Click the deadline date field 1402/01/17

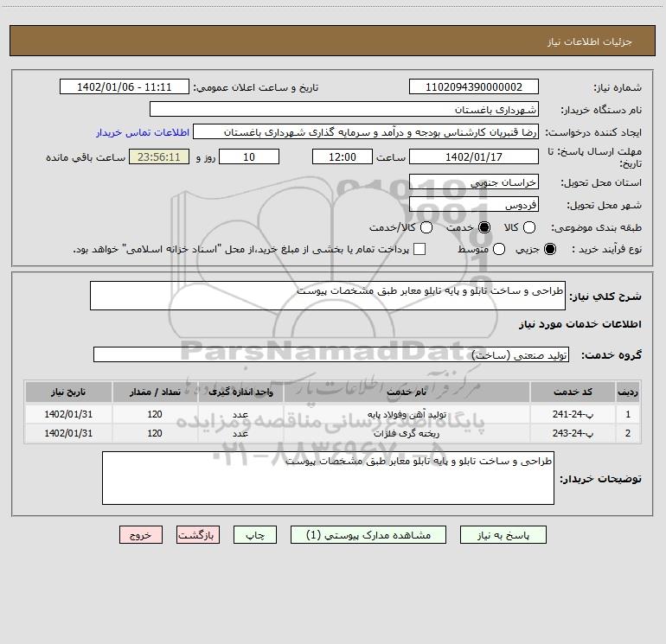[474, 156]
